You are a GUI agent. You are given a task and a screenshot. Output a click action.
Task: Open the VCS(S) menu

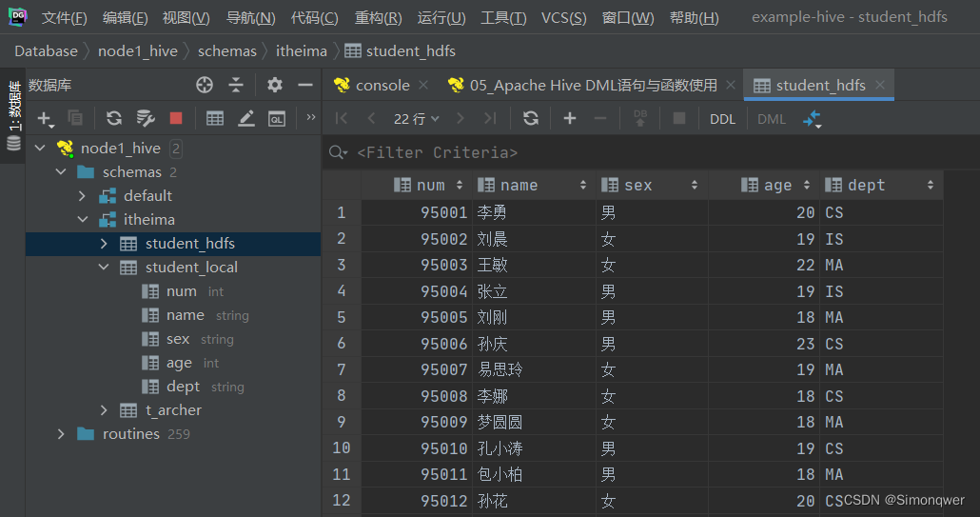[564, 18]
